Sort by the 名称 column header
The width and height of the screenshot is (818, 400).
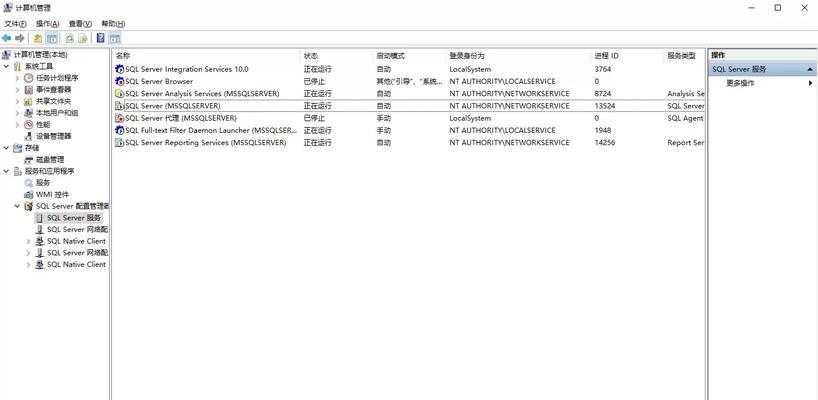tap(123, 56)
